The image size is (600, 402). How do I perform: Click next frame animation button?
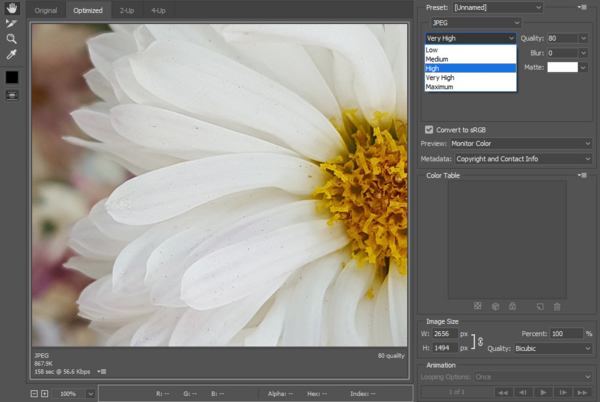563,392
